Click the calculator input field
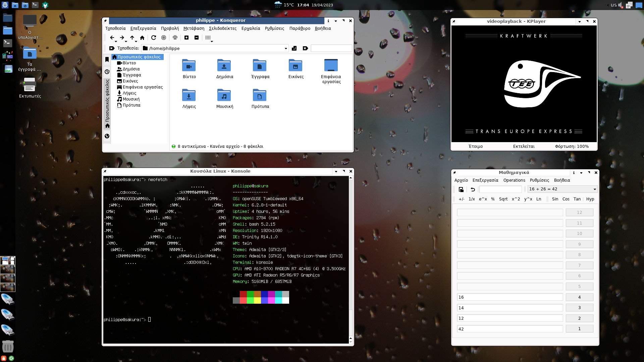Viewport: 644px width, 362px height. pyautogui.click(x=500, y=189)
